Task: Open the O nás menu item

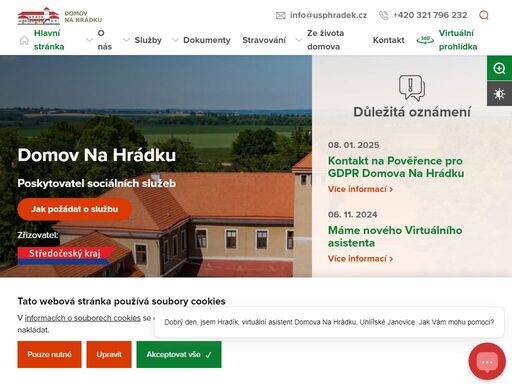Action: point(105,40)
